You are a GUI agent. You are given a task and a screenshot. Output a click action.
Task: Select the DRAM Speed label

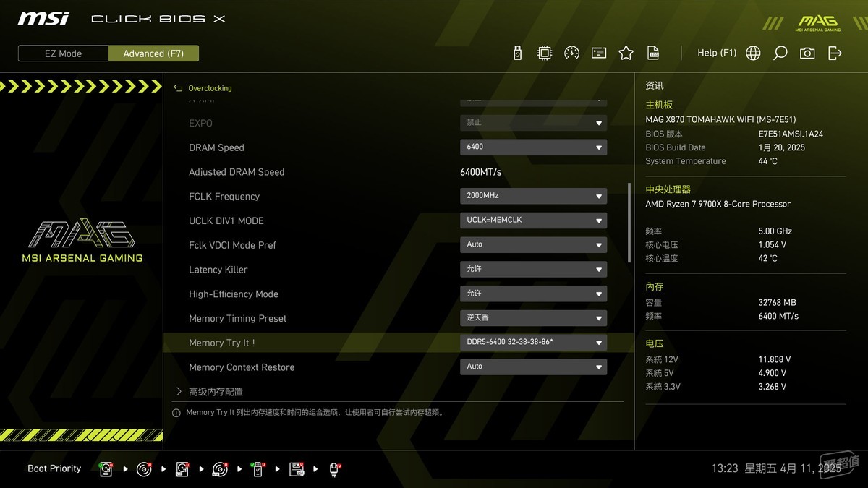pos(216,147)
